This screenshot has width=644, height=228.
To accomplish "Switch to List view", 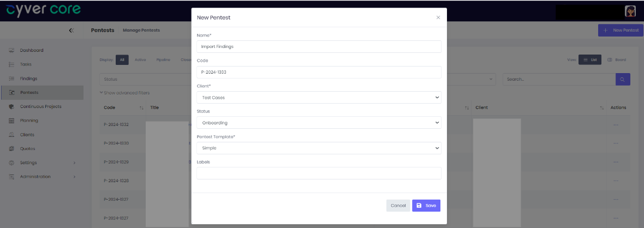I will click(590, 59).
